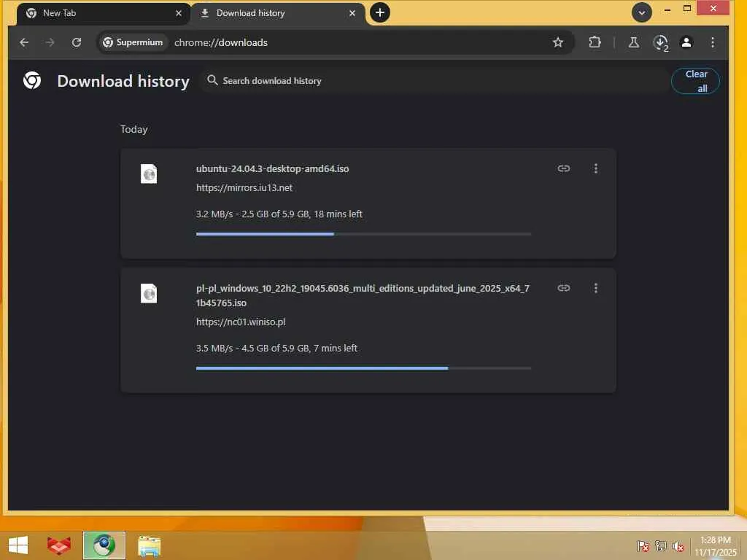
Task: Click the Supermium site info chip
Action: click(x=133, y=42)
